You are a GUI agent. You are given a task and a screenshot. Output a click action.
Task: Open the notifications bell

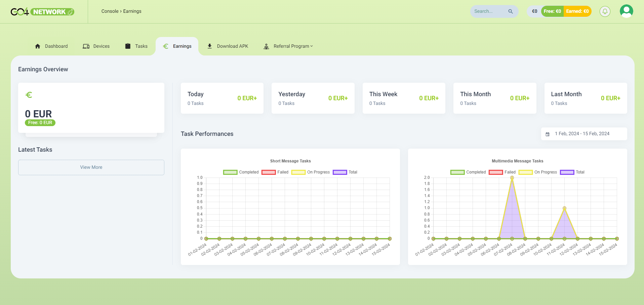605,11
